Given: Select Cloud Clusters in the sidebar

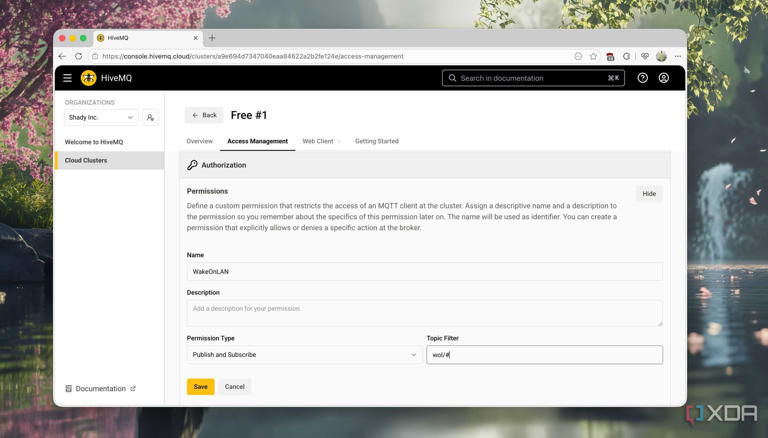Looking at the screenshot, I should click(110, 160).
